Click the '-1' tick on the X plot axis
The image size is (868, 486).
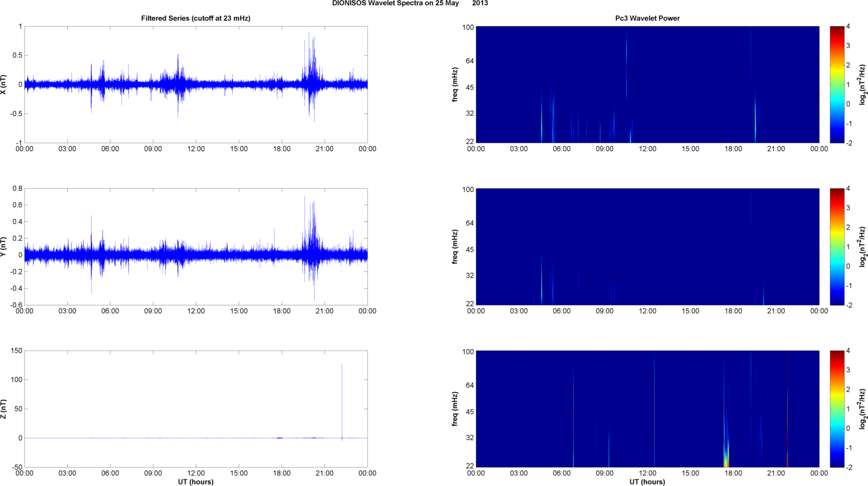click(19, 143)
